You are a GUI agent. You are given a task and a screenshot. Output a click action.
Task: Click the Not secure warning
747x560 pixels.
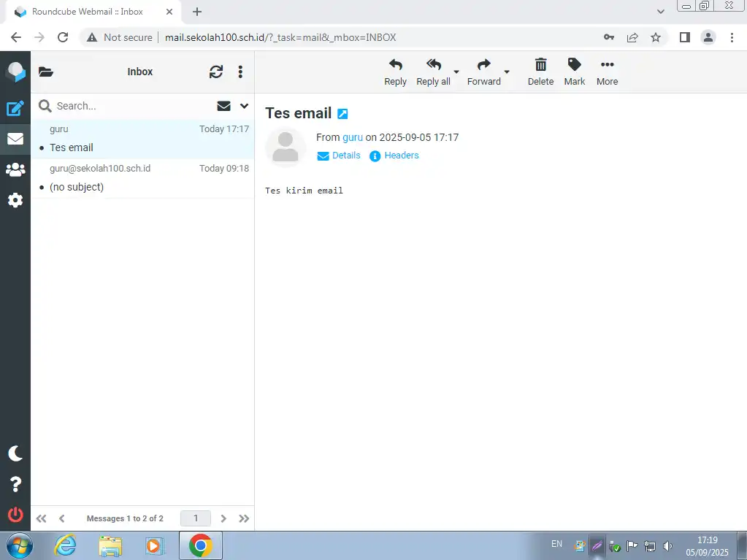(x=120, y=37)
